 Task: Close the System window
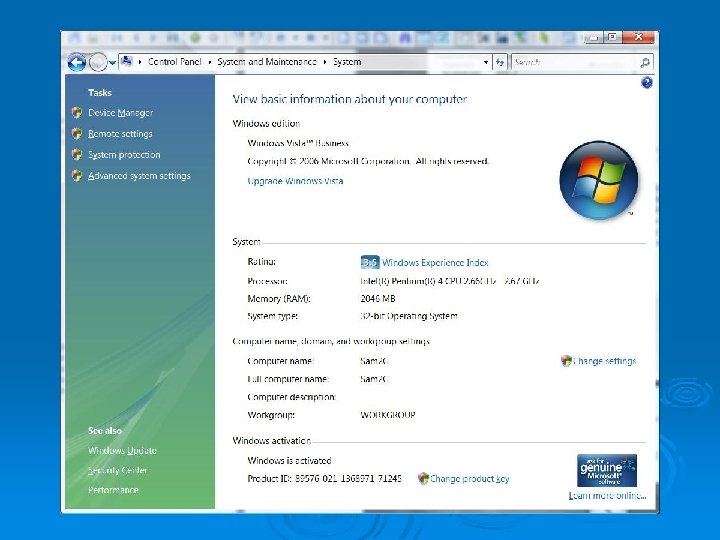click(638, 37)
